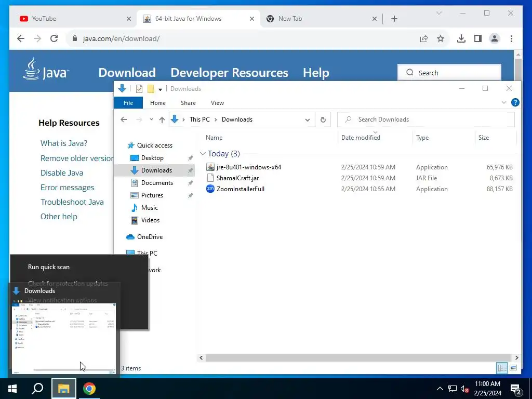Open Explorer Home ribbon tab
Image resolution: width=532 pixels, height=399 pixels.
tap(158, 103)
